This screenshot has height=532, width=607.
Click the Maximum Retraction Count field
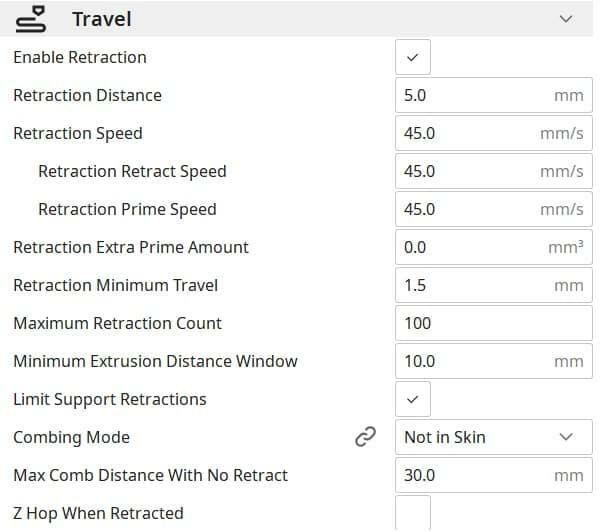click(x=494, y=323)
